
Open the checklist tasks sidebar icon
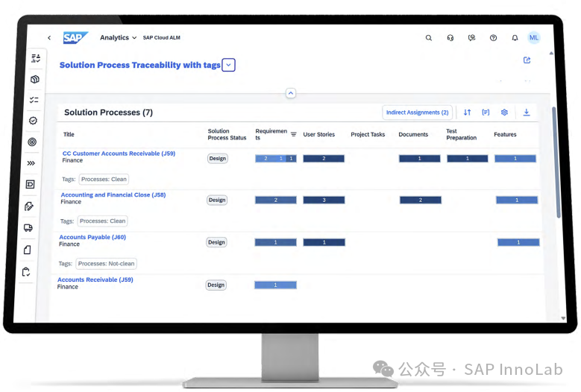34,100
